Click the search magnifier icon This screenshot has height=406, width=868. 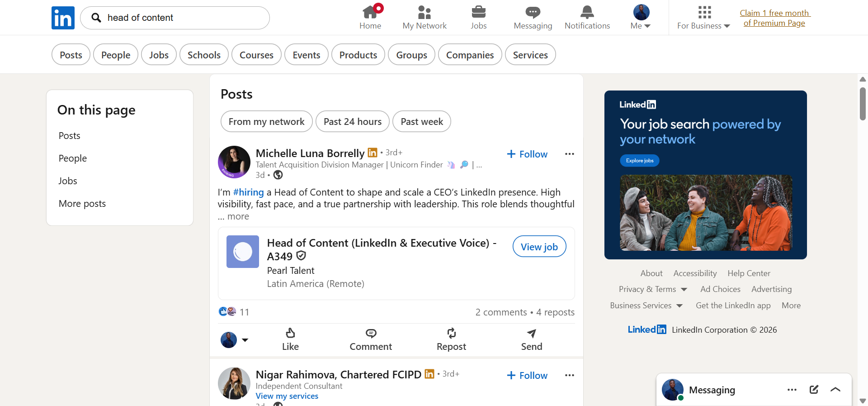pos(96,18)
